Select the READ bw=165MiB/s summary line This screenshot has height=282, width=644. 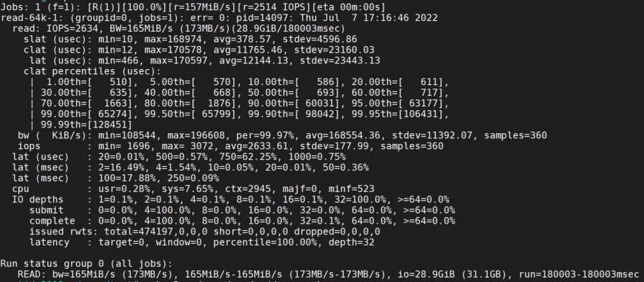point(328,274)
